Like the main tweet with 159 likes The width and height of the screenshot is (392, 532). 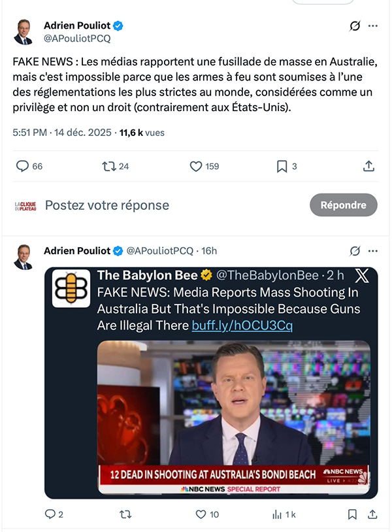[x=196, y=166]
